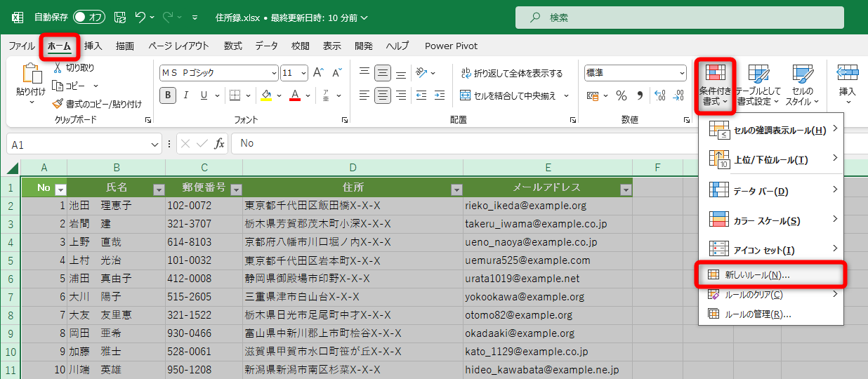Click the セルのスタイル button
The width and height of the screenshot is (868, 379).
pos(802,85)
